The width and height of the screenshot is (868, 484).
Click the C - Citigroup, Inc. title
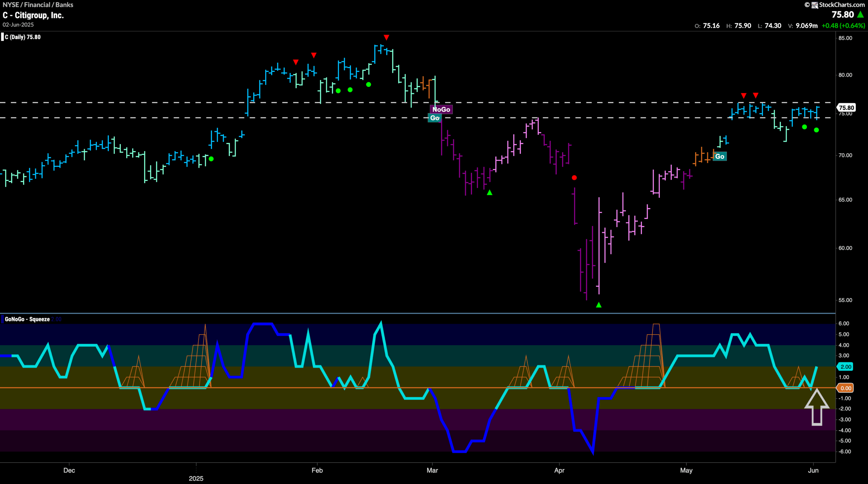tap(33, 15)
